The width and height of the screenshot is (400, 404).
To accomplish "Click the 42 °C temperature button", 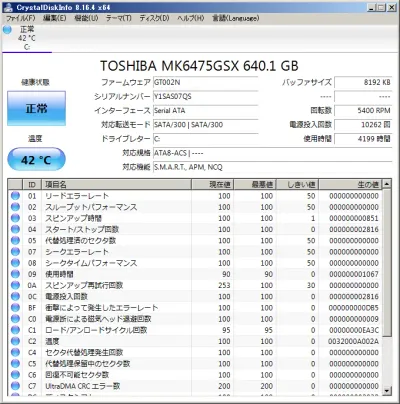I will coord(36,160).
